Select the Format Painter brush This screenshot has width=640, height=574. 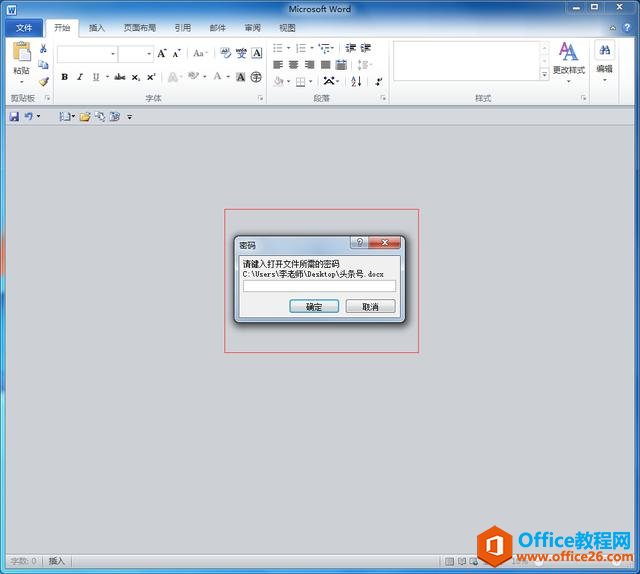pos(43,82)
